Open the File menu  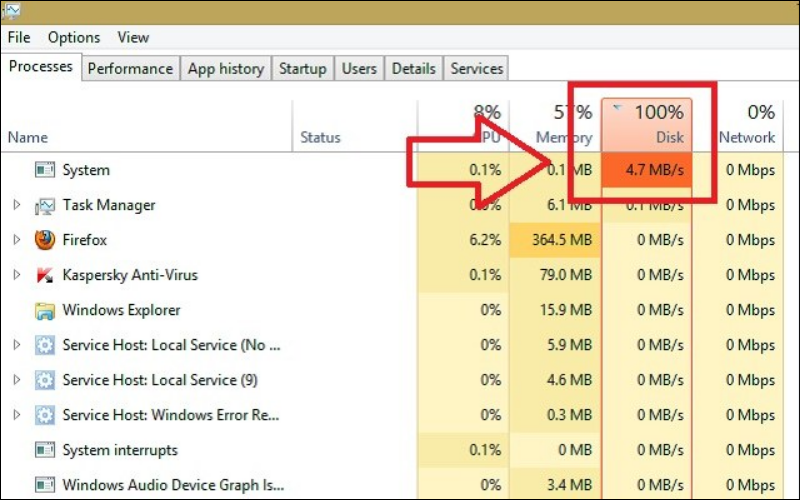19,37
